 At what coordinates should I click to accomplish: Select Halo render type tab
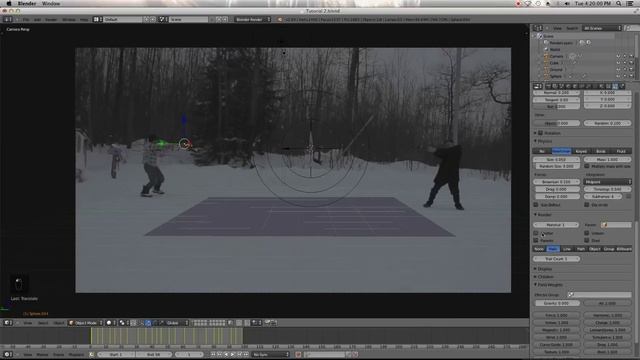pyautogui.click(x=553, y=249)
